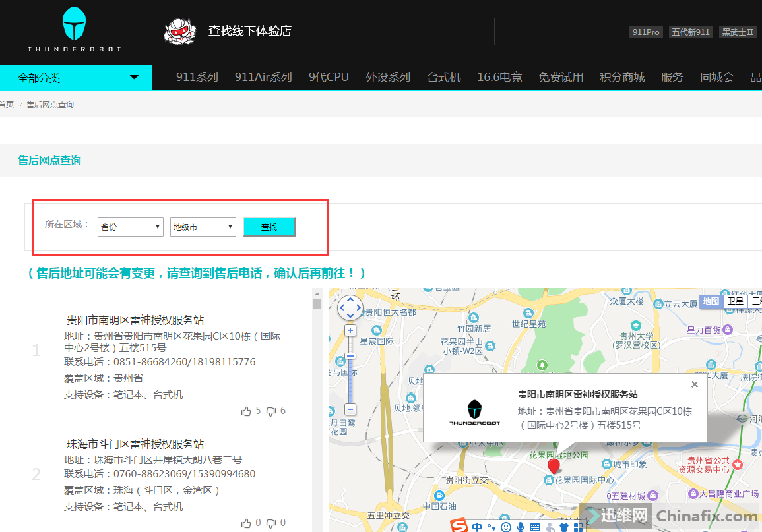762x532 pixels.
Task: Click the map zoom slider handle
Action: [x=350, y=356]
